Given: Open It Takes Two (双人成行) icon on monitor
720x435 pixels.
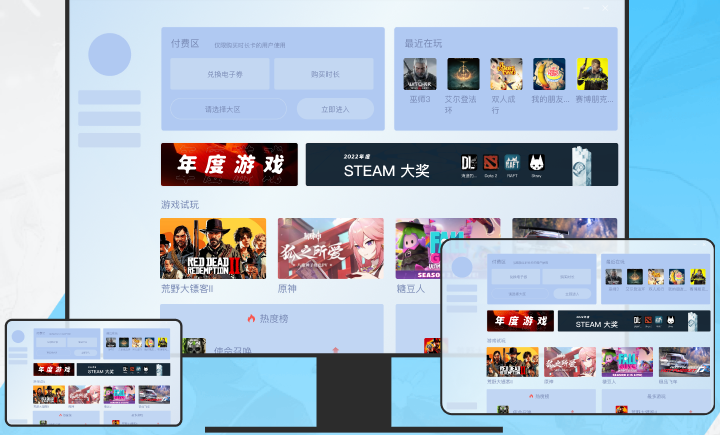Looking at the screenshot, I should click(x=506, y=74).
